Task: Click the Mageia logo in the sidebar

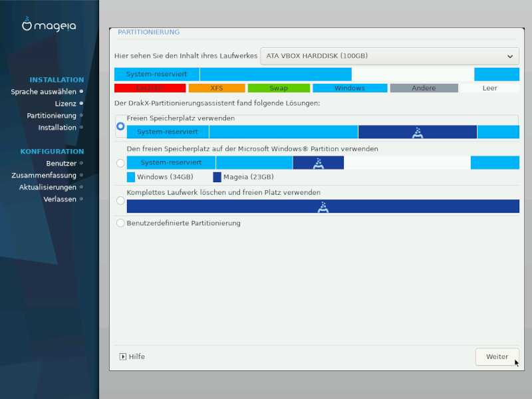Action: pyautogui.click(x=49, y=26)
